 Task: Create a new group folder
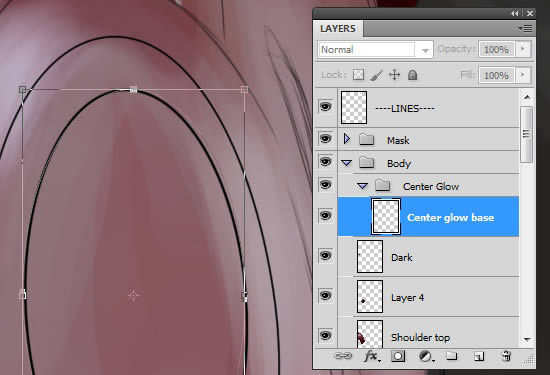(x=452, y=356)
